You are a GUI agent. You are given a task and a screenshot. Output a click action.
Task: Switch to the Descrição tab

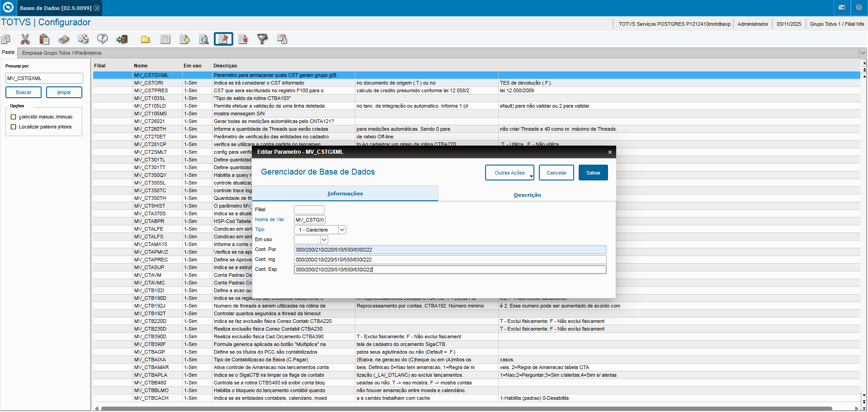point(527,195)
